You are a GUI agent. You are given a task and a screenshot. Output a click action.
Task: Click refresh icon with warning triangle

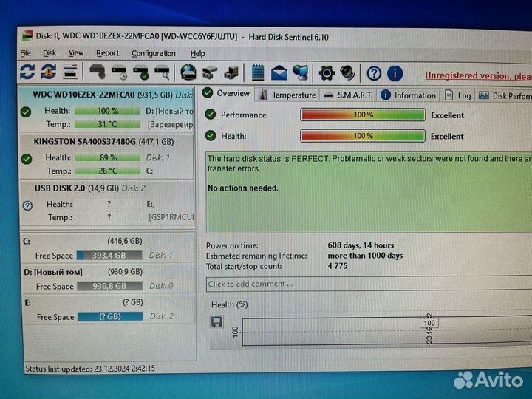(49, 72)
